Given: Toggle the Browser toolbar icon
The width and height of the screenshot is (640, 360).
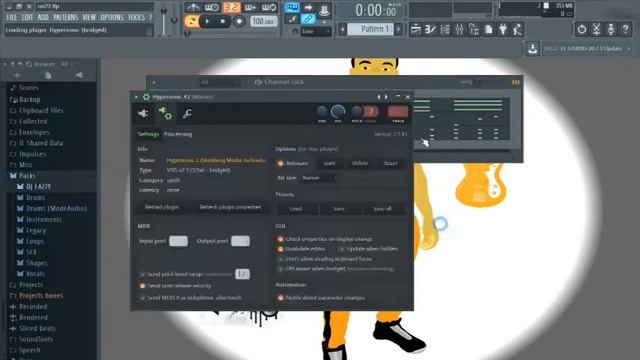Looking at the screenshot, I should 474,29.
